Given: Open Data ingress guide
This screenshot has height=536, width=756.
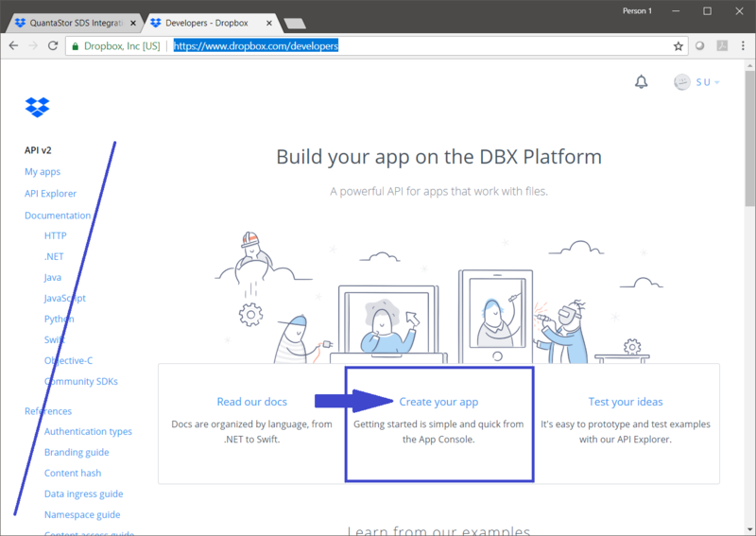Looking at the screenshot, I should (x=83, y=493).
